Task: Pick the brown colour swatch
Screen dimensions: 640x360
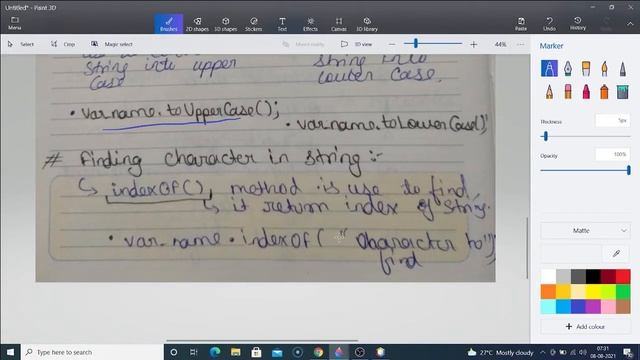Action: point(623,307)
